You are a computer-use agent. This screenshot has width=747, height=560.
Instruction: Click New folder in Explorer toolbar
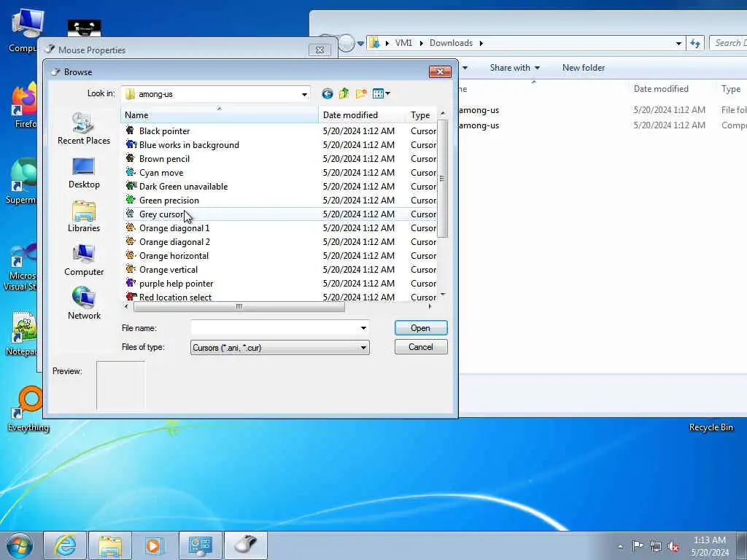click(x=583, y=68)
